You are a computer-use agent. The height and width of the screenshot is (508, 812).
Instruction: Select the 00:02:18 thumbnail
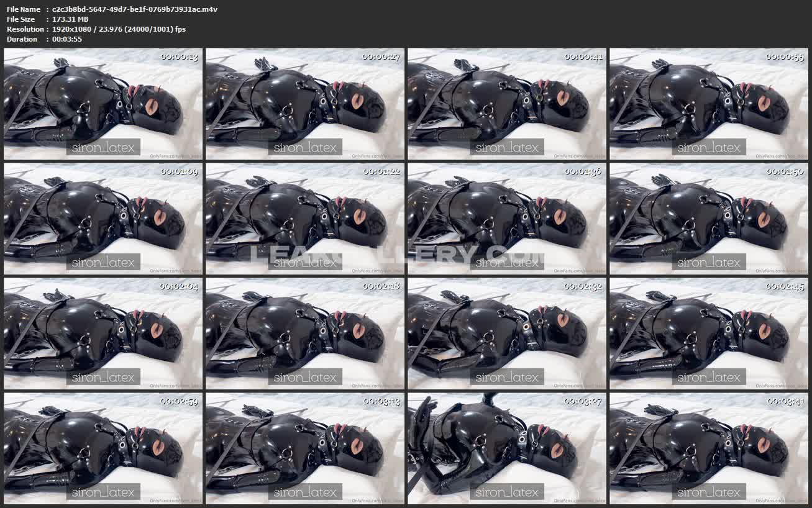coord(305,333)
